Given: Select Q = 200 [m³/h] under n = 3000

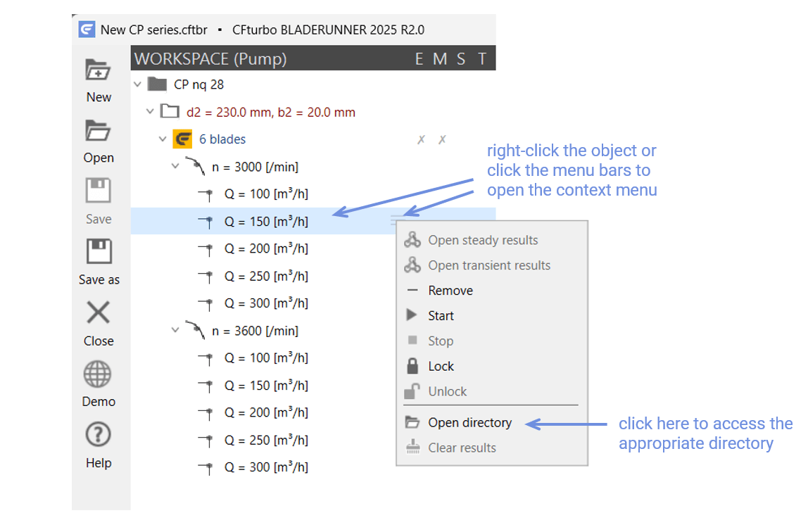Looking at the screenshot, I should (266, 248).
